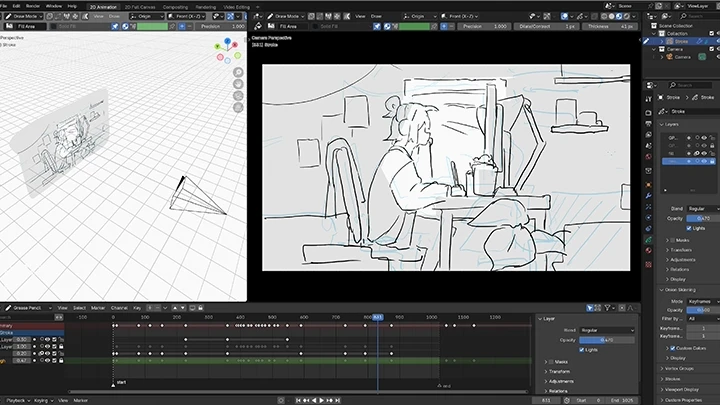Click the Marker menu in dopesheet header

click(x=99, y=307)
